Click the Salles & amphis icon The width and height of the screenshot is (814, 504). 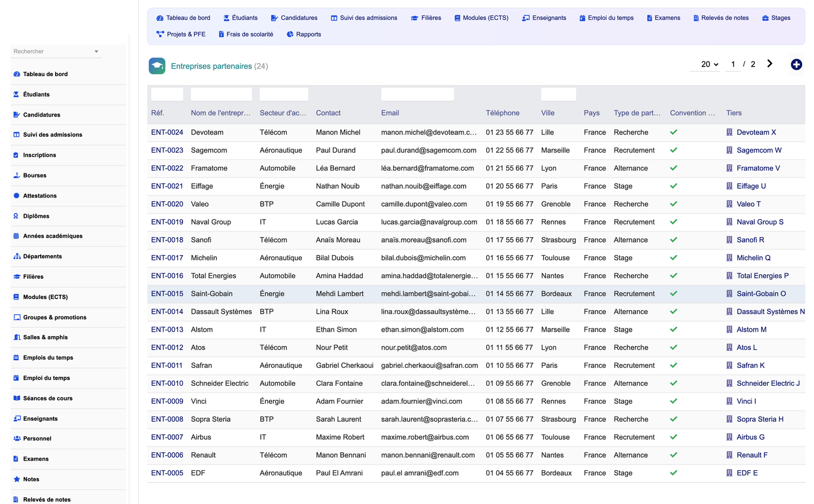16,337
